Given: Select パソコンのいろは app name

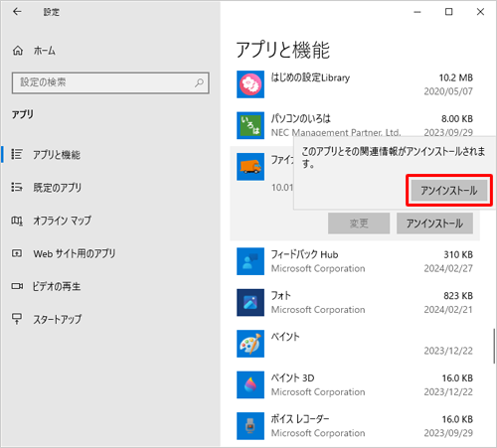Looking at the screenshot, I should (300, 118).
